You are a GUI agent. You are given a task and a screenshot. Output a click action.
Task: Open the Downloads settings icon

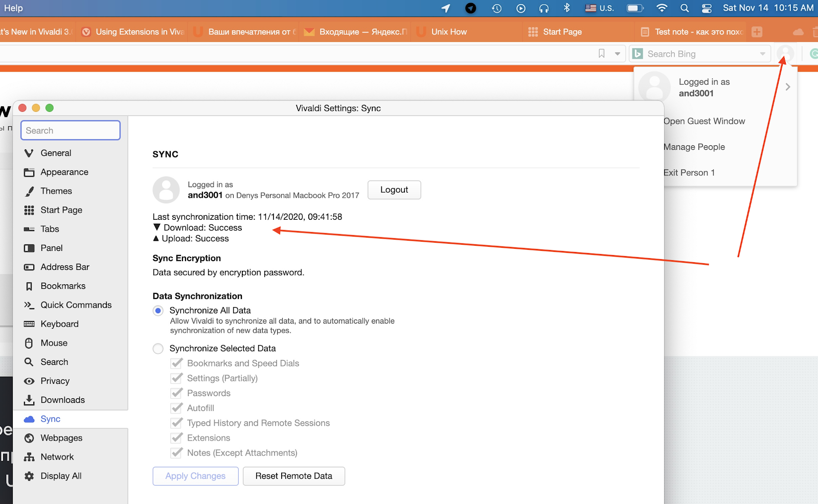(29, 400)
